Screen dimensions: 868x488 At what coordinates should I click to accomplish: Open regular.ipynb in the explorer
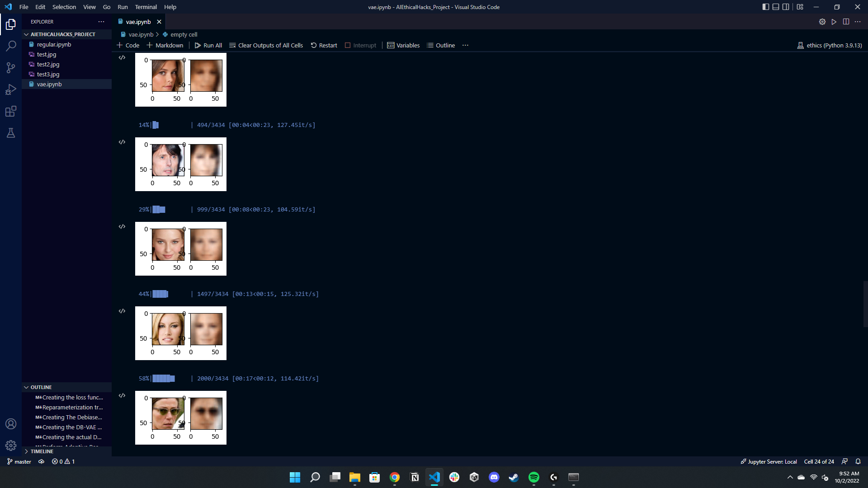point(54,44)
